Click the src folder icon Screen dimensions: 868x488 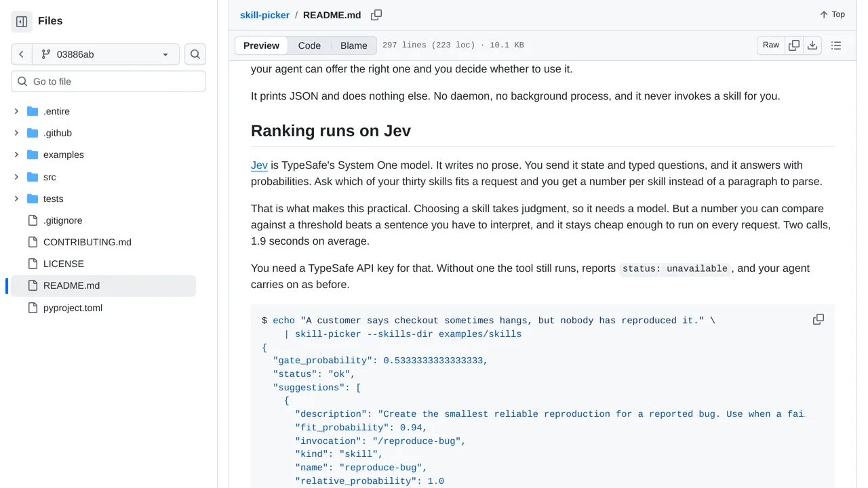(x=33, y=177)
